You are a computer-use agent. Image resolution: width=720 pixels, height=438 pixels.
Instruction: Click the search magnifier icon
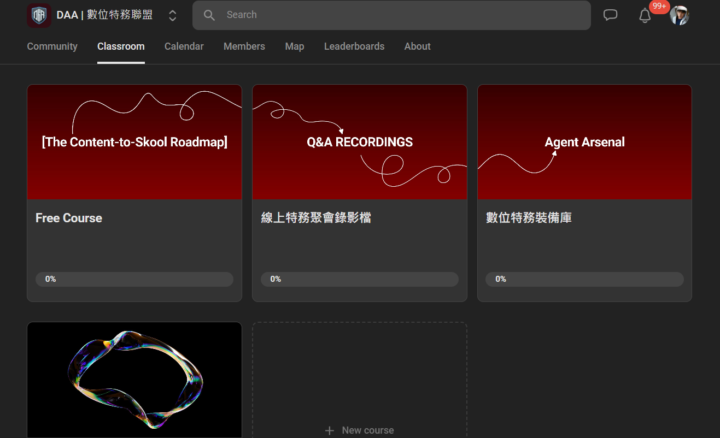coord(209,15)
